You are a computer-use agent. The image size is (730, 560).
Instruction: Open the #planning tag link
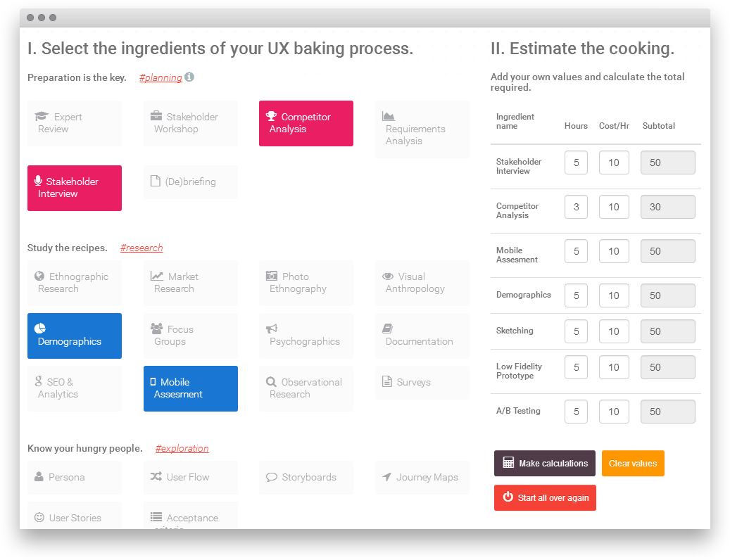[x=161, y=78]
